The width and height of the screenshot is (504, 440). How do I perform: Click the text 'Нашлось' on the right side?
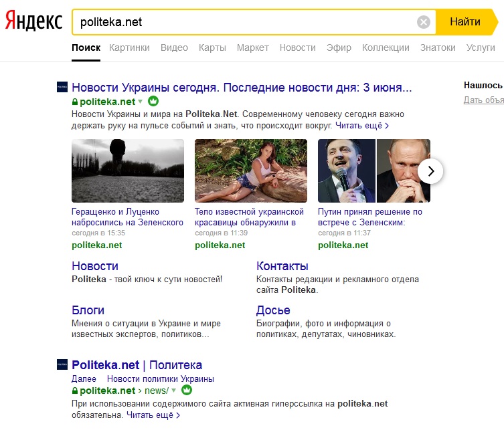tap(483, 86)
